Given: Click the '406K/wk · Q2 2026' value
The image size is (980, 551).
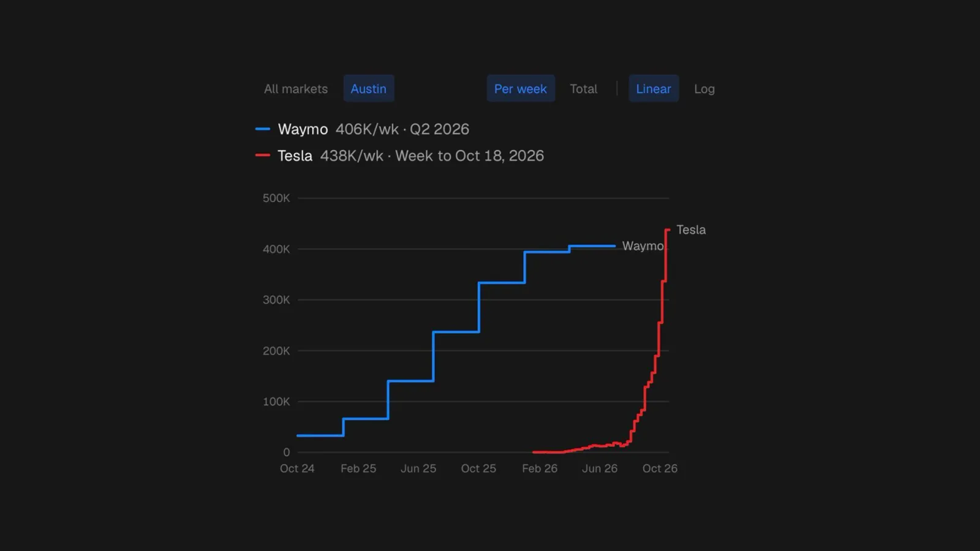Looking at the screenshot, I should tap(402, 129).
